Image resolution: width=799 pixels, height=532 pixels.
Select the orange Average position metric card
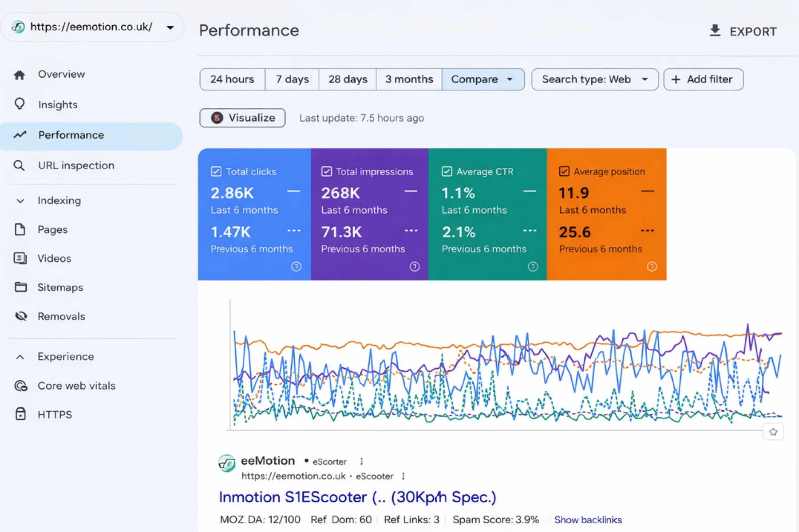point(606,214)
